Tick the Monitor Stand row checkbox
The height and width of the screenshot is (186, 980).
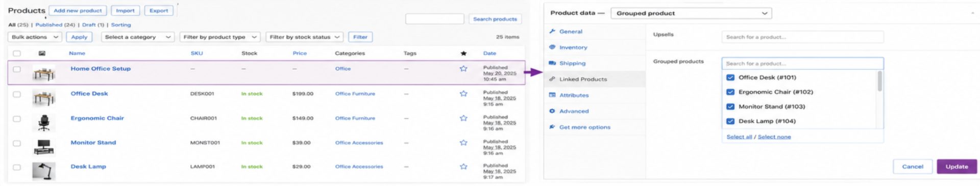pyautogui.click(x=17, y=143)
